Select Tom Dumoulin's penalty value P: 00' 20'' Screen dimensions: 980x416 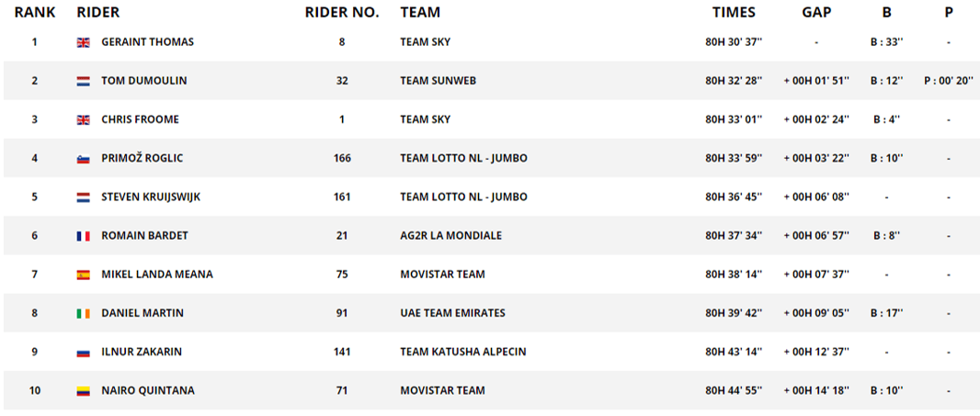pos(949,81)
